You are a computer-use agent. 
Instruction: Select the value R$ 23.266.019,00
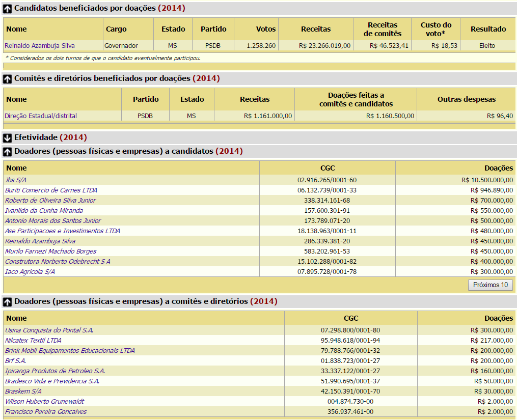pyautogui.click(x=324, y=45)
